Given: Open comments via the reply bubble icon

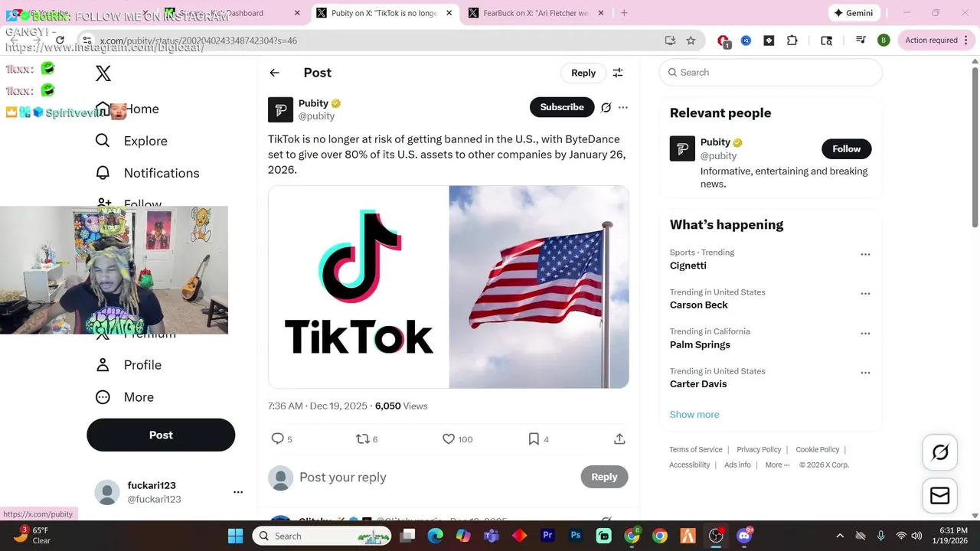Looking at the screenshot, I should tap(277, 439).
